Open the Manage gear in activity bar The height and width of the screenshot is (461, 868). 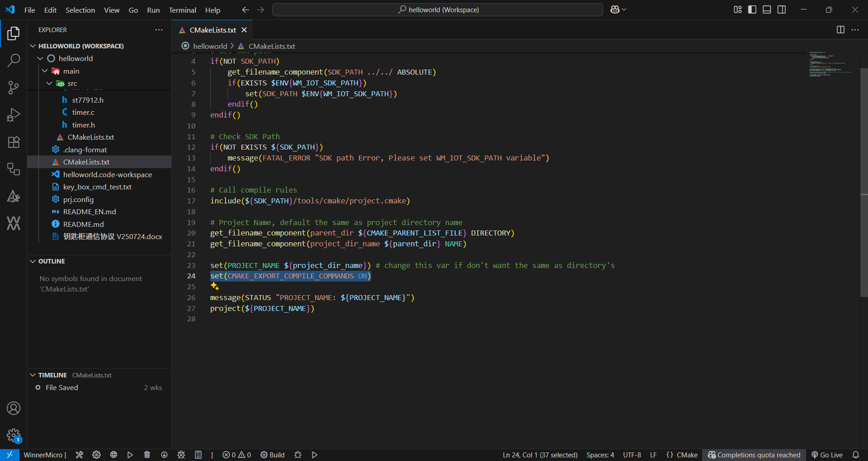click(x=14, y=435)
